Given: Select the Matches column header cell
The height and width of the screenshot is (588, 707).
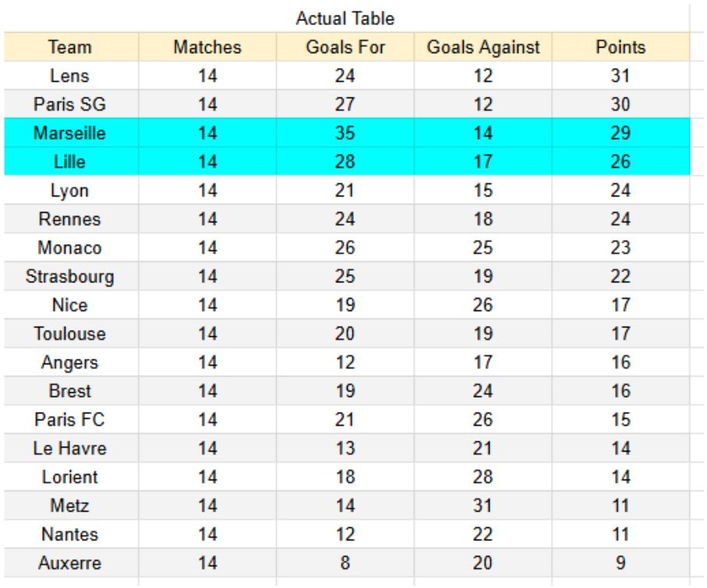Looking at the screenshot, I should [x=207, y=48].
